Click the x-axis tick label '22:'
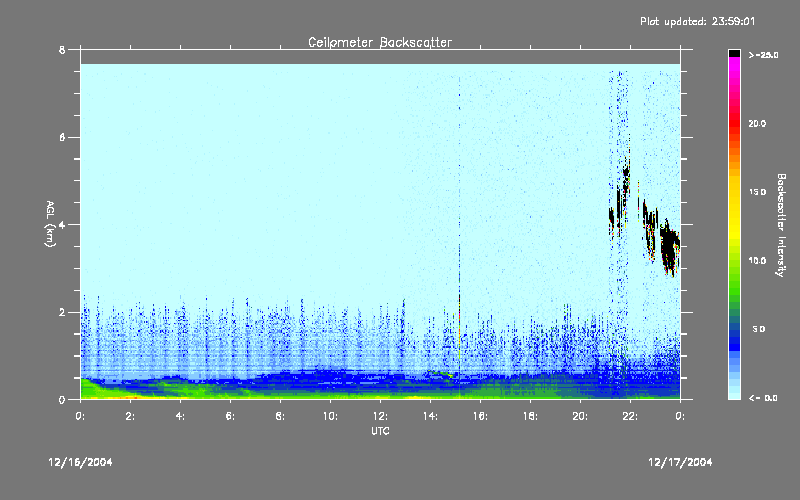This screenshot has height=500, width=800. tap(630, 416)
